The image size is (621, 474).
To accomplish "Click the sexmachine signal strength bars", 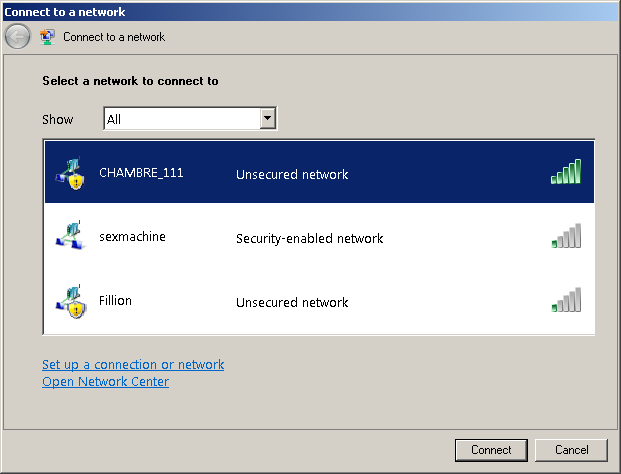I will point(566,236).
